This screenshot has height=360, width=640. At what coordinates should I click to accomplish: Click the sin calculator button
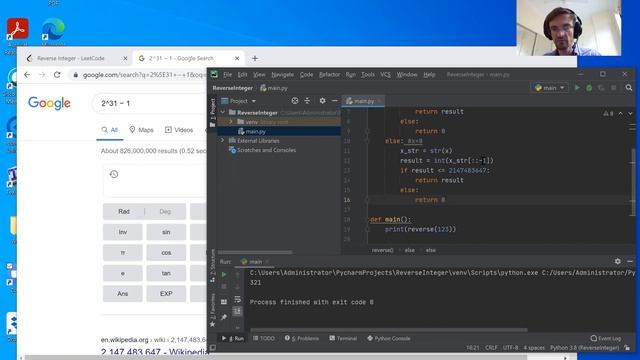point(166,232)
